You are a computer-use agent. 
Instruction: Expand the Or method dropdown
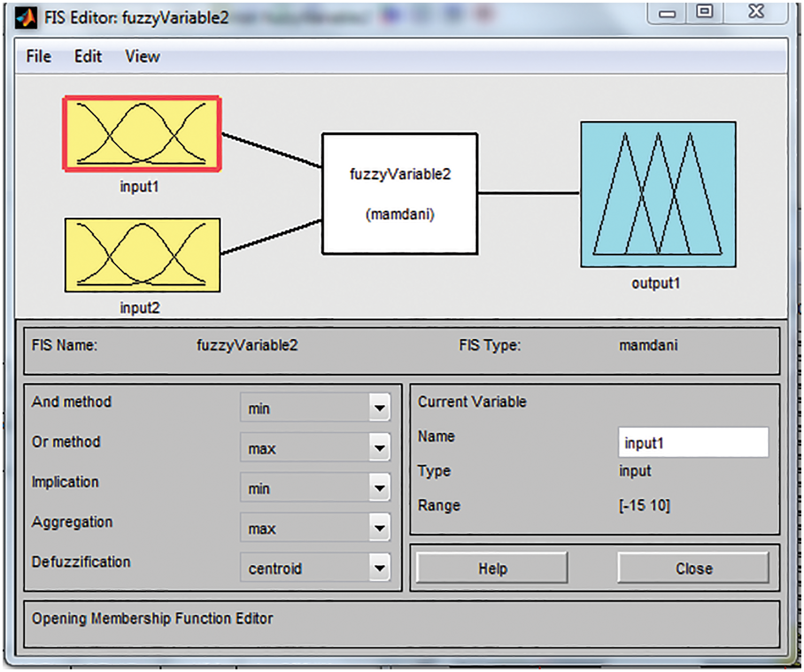click(379, 447)
